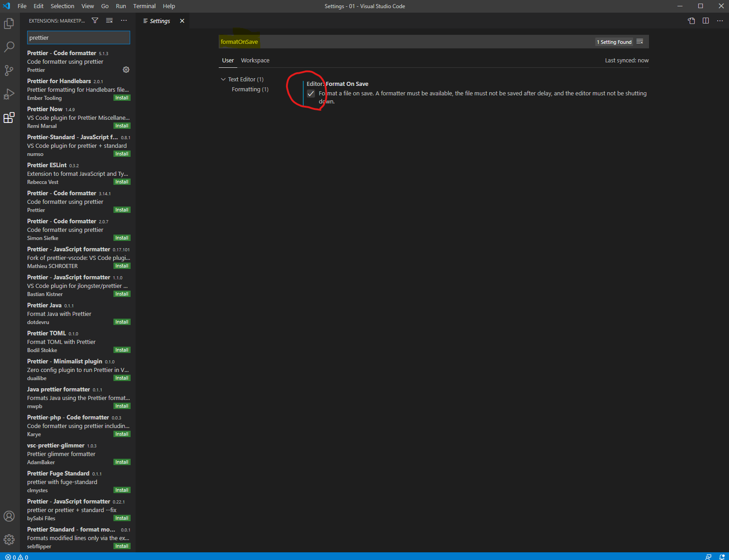The width and height of the screenshot is (729, 560).
Task: Open the Run and Debug view
Action: 9,94
